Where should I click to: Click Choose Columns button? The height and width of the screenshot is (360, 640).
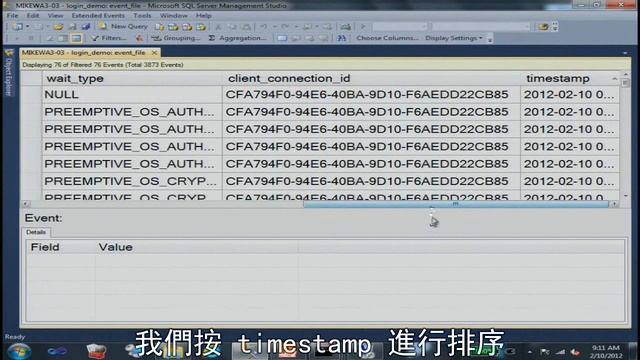click(x=387, y=38)
